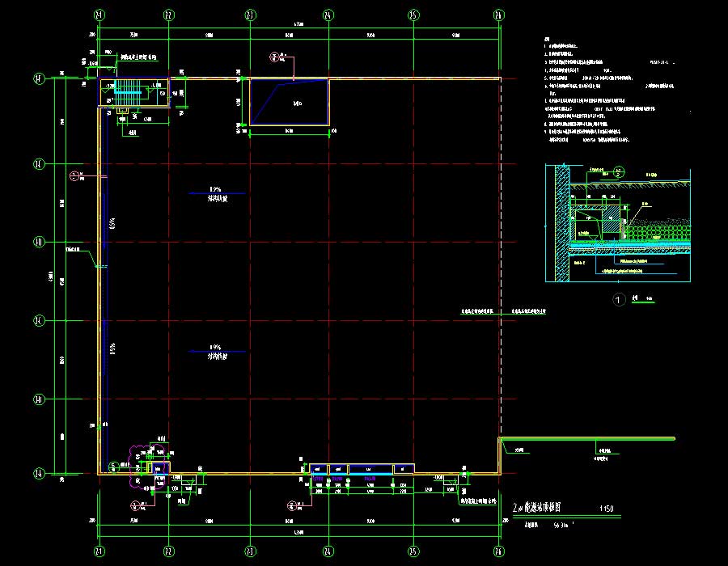Select the bottom grid bubble 2-6
The height and width of the screenshot is (566, 728).
click(x=498, y=551)
